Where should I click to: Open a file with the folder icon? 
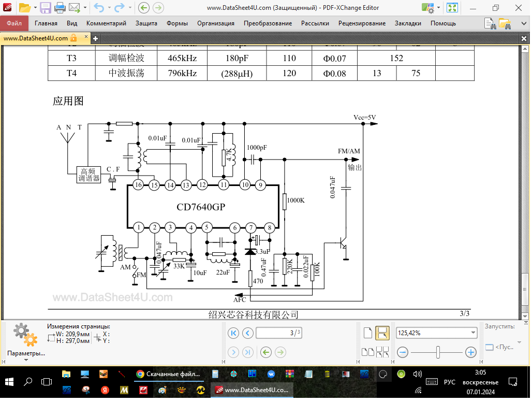[x=25, y=7]
